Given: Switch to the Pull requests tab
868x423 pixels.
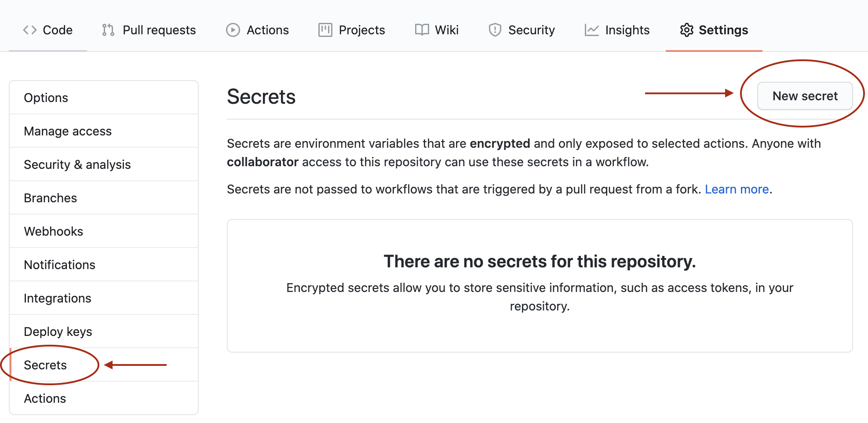Looking at the screenshot, I should [159, 30].
